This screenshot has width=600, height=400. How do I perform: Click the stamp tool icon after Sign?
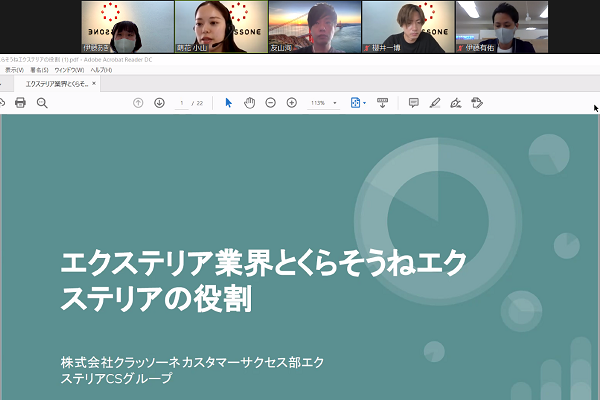477,103
